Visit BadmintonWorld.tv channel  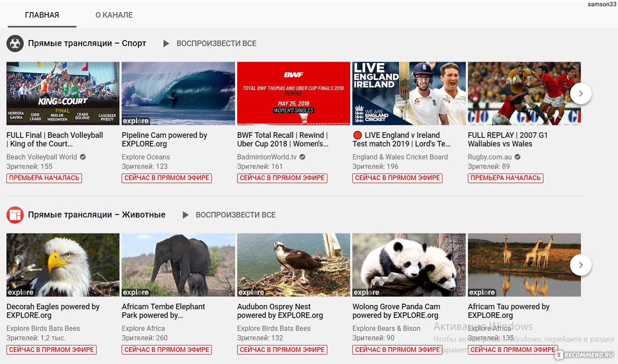point(267,157)
